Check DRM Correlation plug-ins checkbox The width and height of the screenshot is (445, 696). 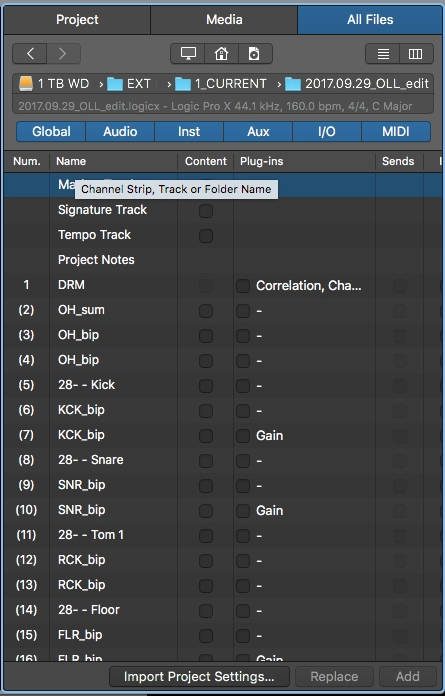pyautogui.click(x=243, y=286)
